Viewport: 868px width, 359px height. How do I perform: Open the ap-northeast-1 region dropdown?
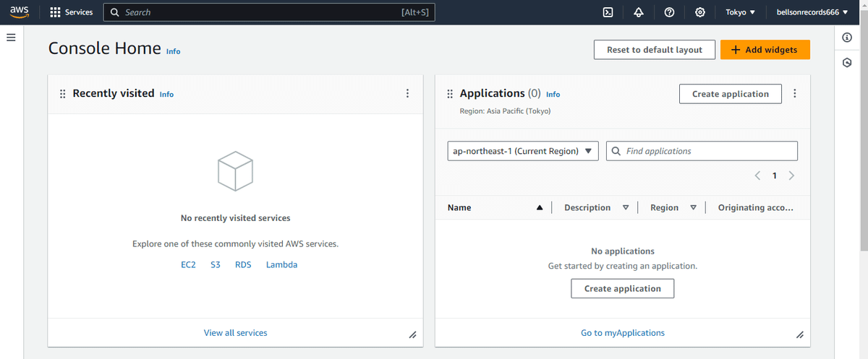point(523,151)
